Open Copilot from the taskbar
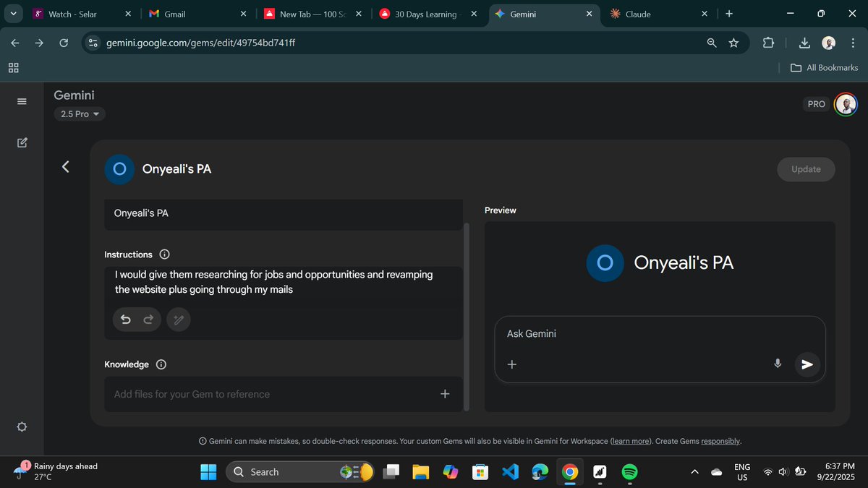The image size is (868, 488). pyautogui.click(x=451, y=472)
